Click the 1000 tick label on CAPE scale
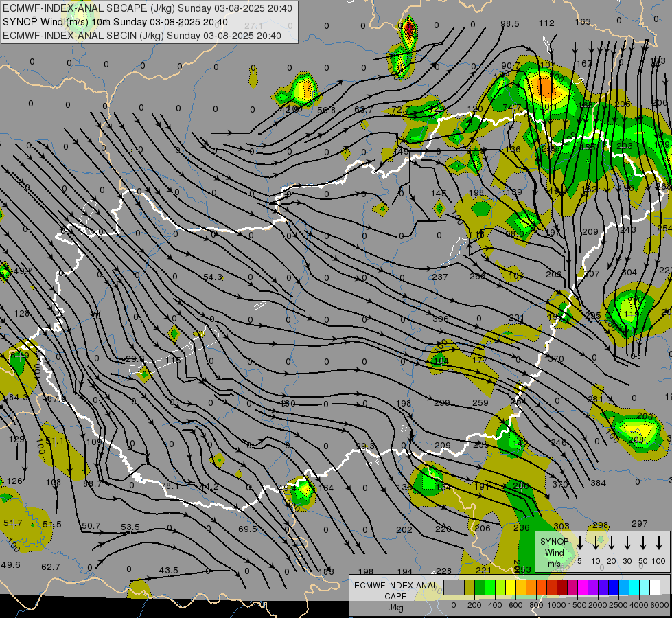The width and height of the screenshot is (672, 618). [x=556, y=605]
